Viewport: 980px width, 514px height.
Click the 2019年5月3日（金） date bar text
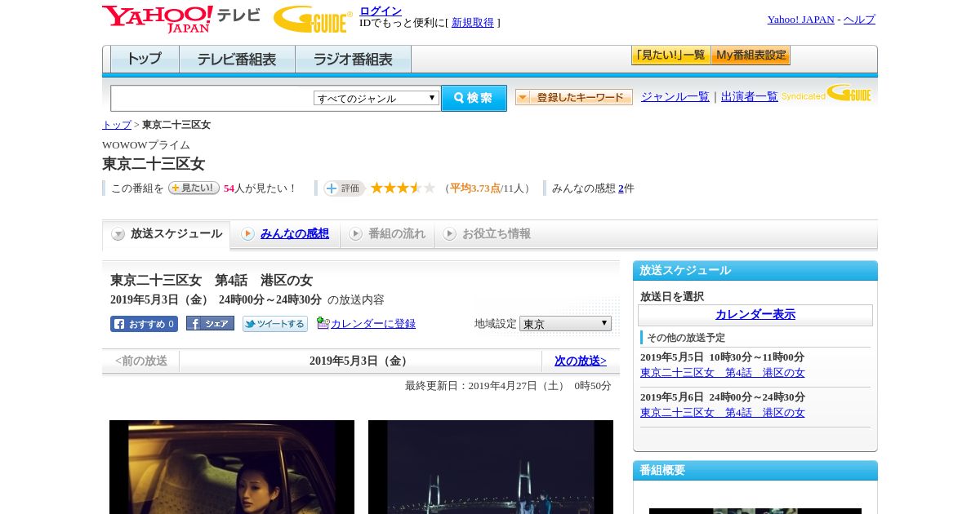pyautogui.click(x=360, y=361)
